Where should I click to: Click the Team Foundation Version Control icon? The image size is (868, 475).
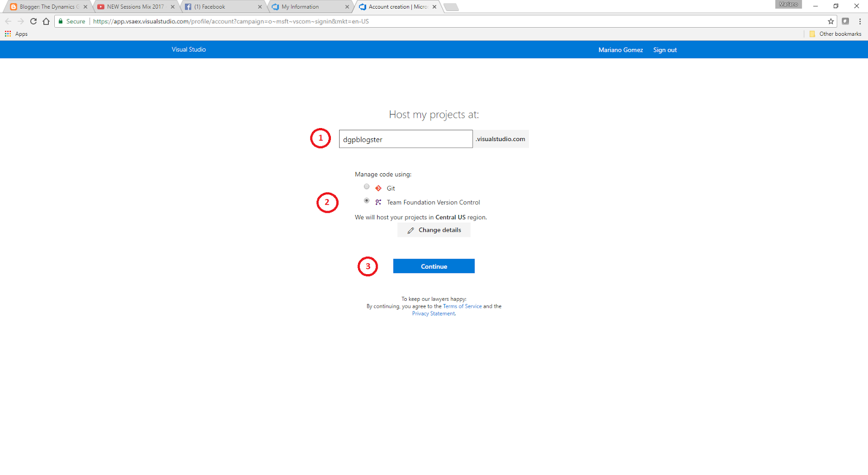(x=378, y=202)
